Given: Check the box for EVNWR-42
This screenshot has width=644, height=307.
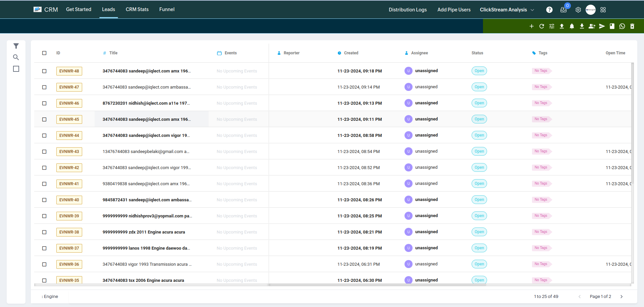Looking at the screenshot, I should (x=44, y=168).
